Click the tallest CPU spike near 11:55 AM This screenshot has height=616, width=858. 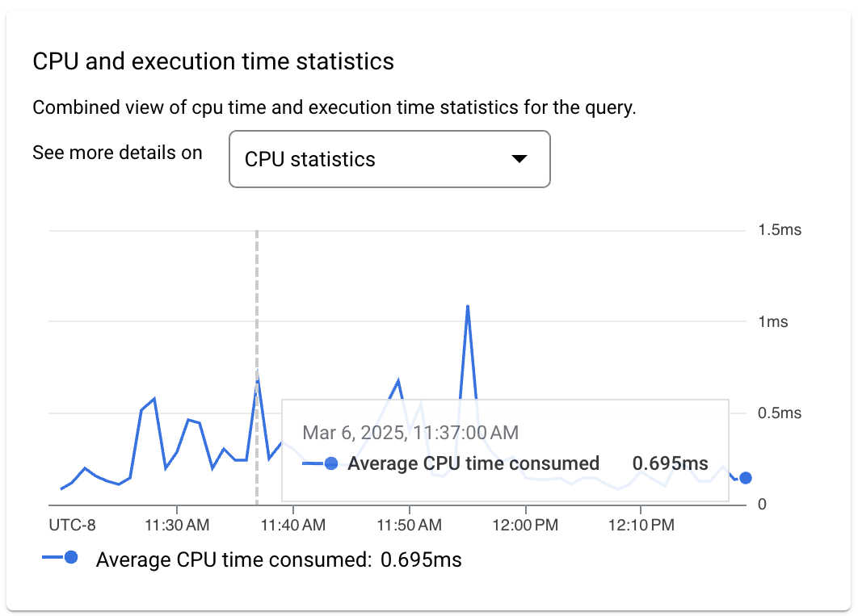click(x=467, y=307)
